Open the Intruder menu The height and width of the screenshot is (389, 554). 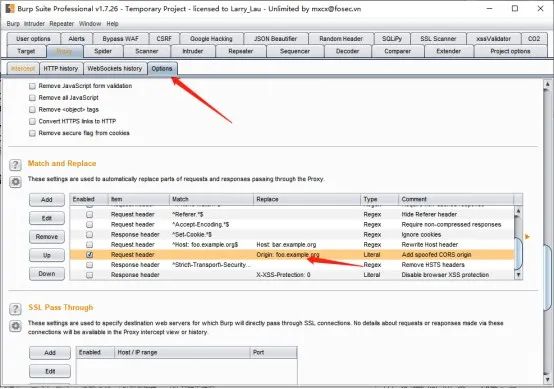click(x=34, y=24)
